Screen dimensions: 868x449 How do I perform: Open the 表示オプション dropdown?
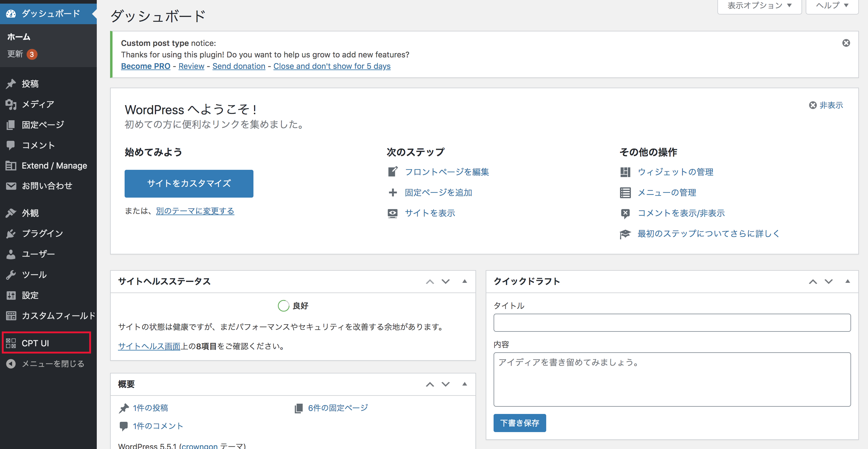[759, 6]
